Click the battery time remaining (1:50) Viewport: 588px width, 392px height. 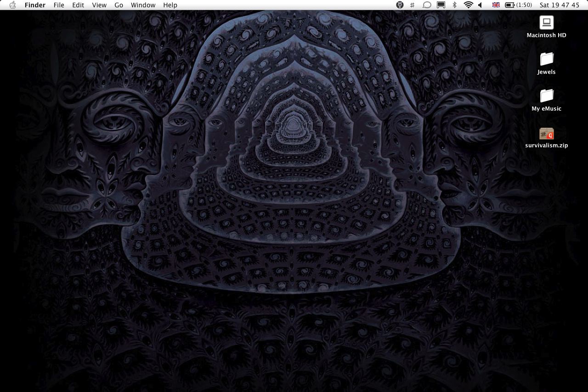(x=524, y=5)
